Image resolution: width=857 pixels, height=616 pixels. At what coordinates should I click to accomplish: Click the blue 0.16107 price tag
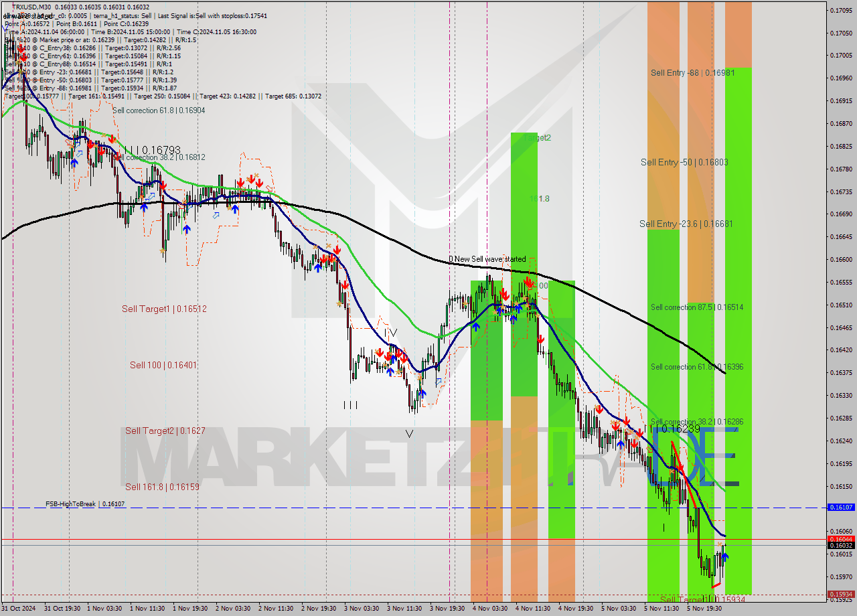pyautogui.click(x=840, y=508)
